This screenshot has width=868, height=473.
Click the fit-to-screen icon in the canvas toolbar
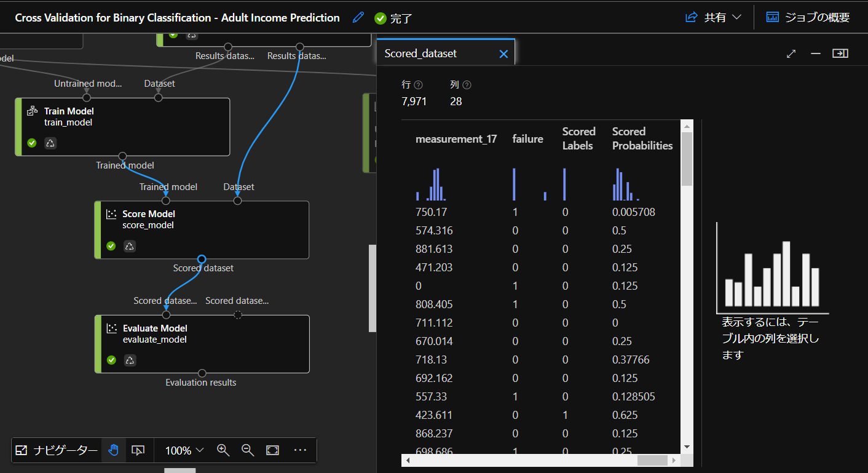pyautogui.click(x=272, y=450)
